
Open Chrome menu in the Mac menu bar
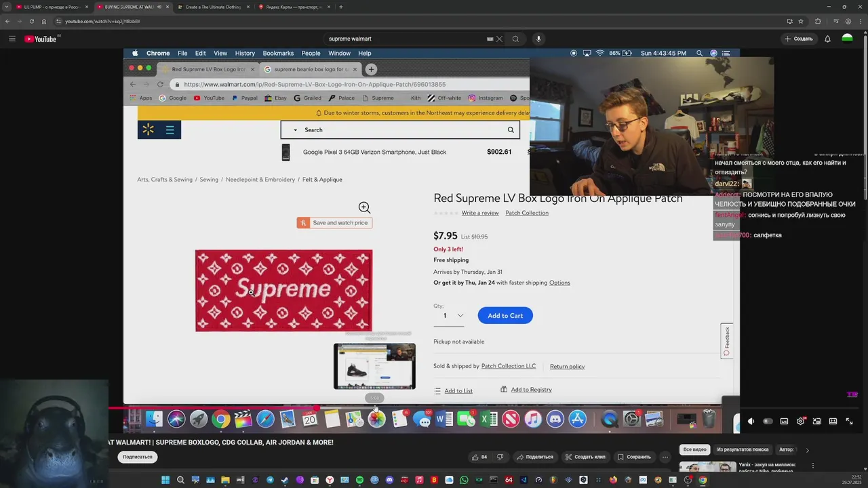point(158,53)
